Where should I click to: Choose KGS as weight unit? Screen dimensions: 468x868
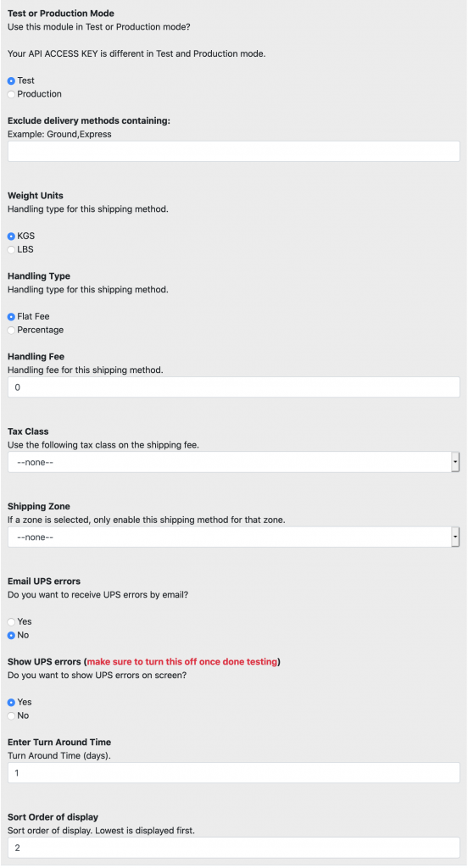tap(11, 236)
